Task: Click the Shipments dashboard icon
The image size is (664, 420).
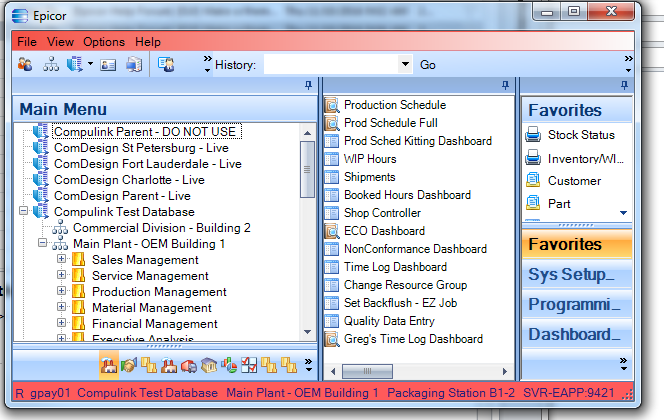Action: click(332, 177)
